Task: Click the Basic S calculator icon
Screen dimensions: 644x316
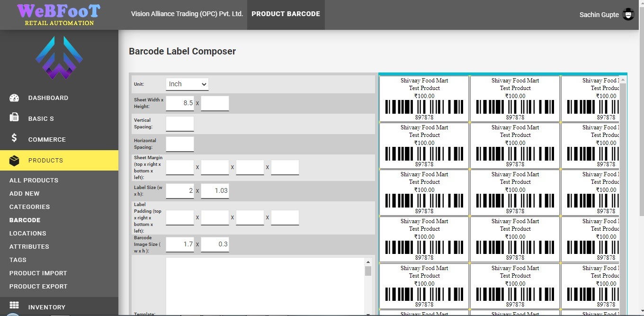Action: tap(14, 118)
